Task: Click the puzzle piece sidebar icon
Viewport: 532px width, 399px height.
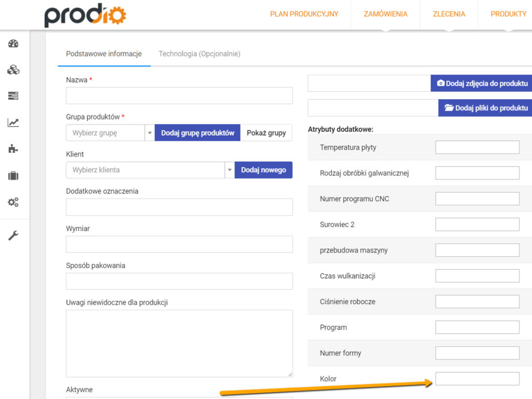Action: click(x=13, y=149)
